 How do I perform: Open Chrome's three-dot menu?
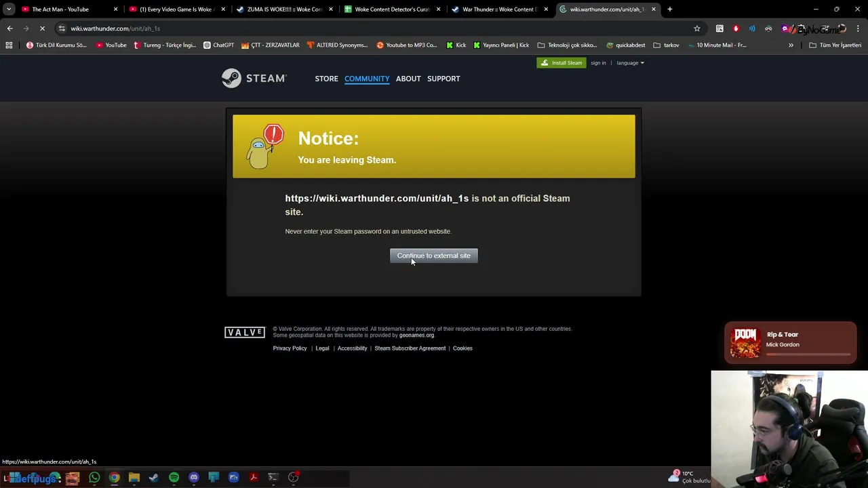pyautogui.click(x=858, y=28)
